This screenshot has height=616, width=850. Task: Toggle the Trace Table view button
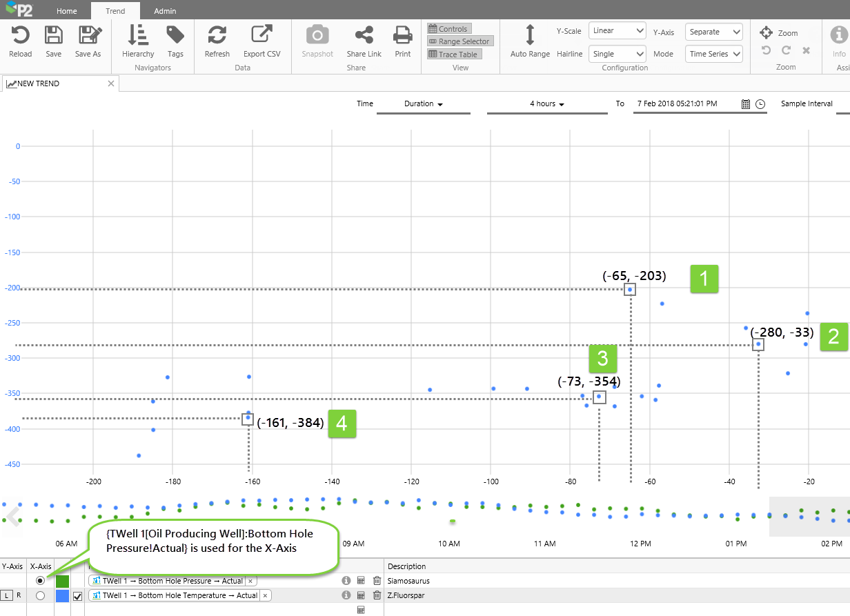(x=453, y=54)
